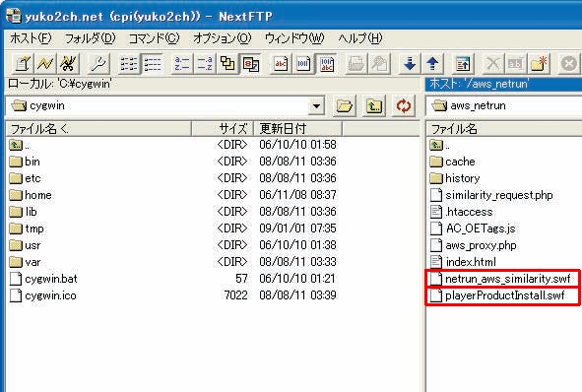Go up to local parent folder button
The height and width of the screenshot is (392, 582).
[374, 106]
